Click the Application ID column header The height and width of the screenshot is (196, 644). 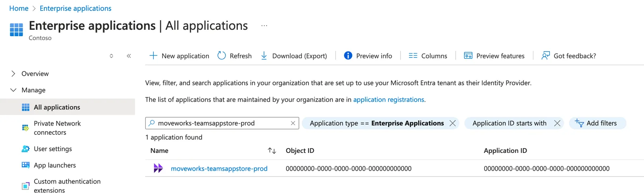[505, 151]
